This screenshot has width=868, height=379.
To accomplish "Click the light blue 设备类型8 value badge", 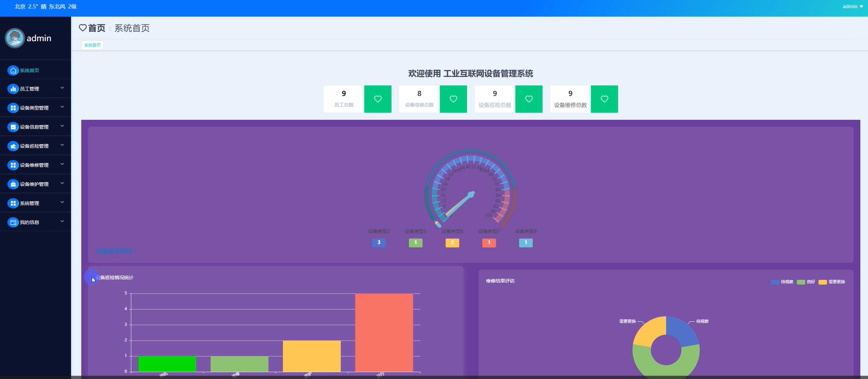I will [525, 243].
